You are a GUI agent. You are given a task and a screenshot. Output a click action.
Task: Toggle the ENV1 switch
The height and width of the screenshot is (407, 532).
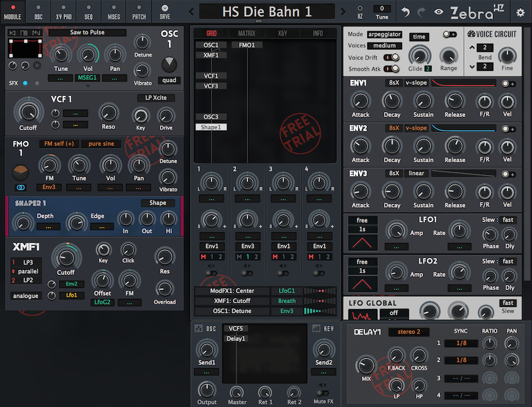(x=506, y=84)
